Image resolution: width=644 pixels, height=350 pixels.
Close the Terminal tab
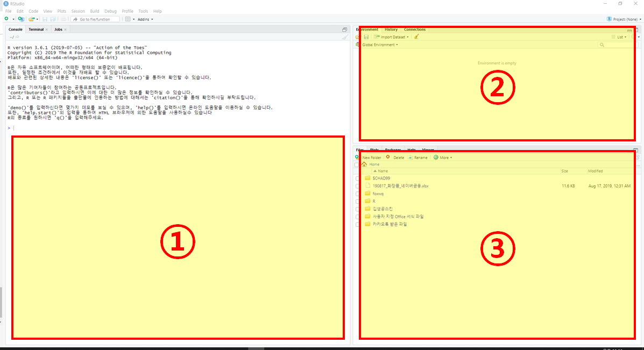tap(46, 30)
